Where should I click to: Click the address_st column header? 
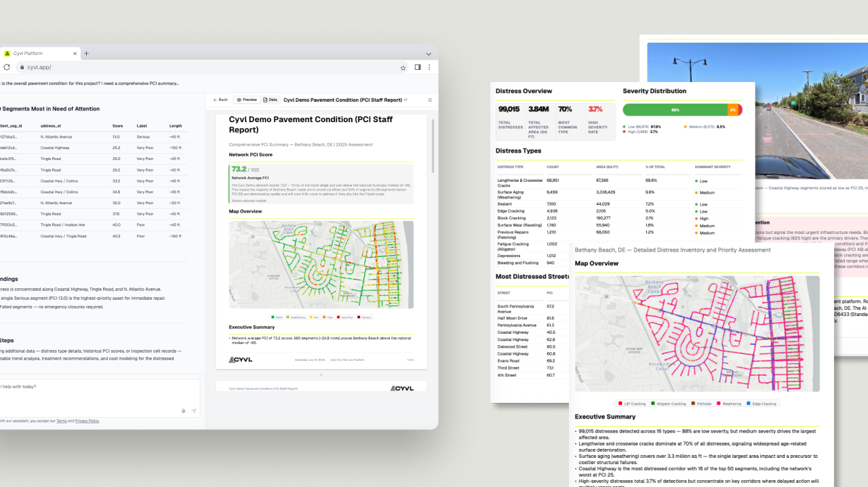pyautogui.click(x=51, y=125)
